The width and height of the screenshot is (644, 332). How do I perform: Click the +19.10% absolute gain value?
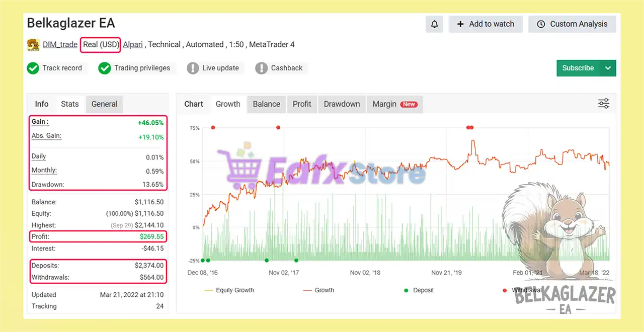(151, 137)
